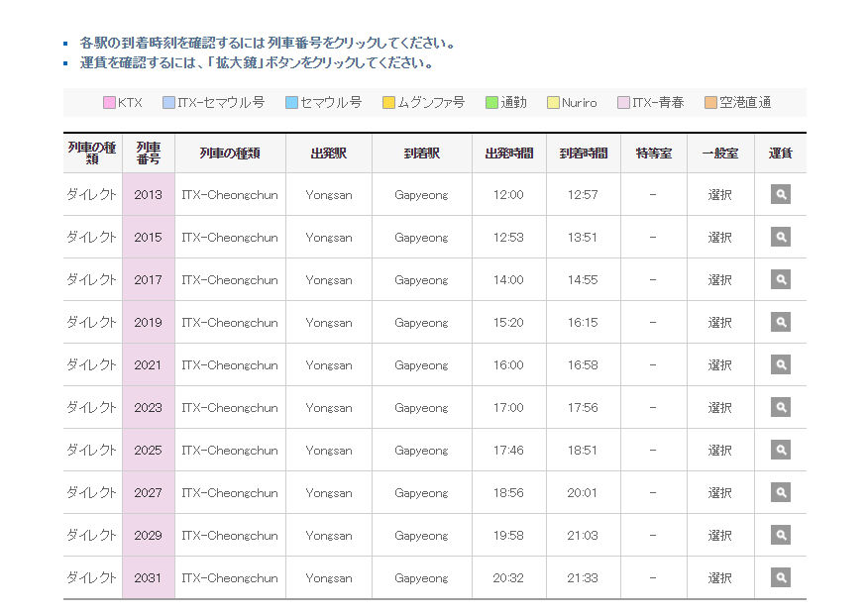Open arrival times for train 2013
This screenshot has width=868, height=614.
[x=149, y=194]
